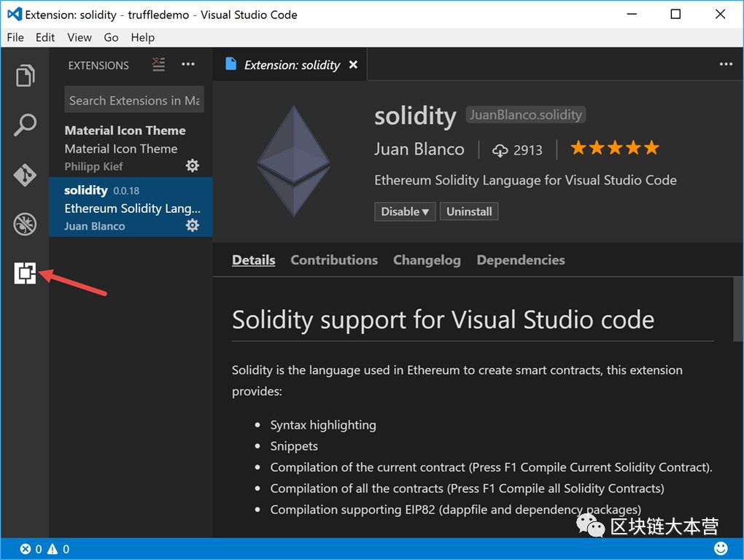Click the EXTENSIONS panel title
The width and height of the screenshot is (744, 560).
coord(98,66)
